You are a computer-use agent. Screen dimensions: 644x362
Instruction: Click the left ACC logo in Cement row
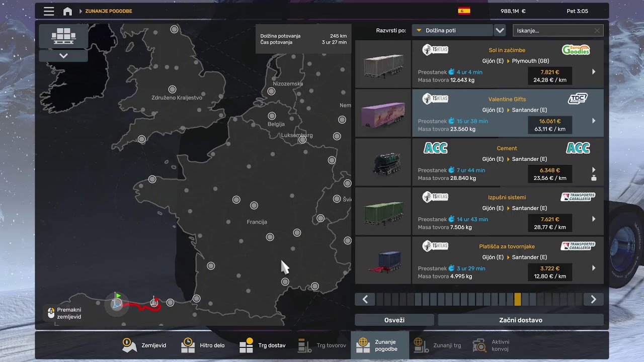pos(435,148)
